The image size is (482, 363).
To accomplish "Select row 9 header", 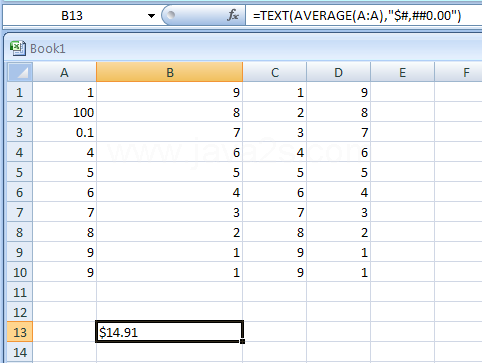I will click(20, 252).
